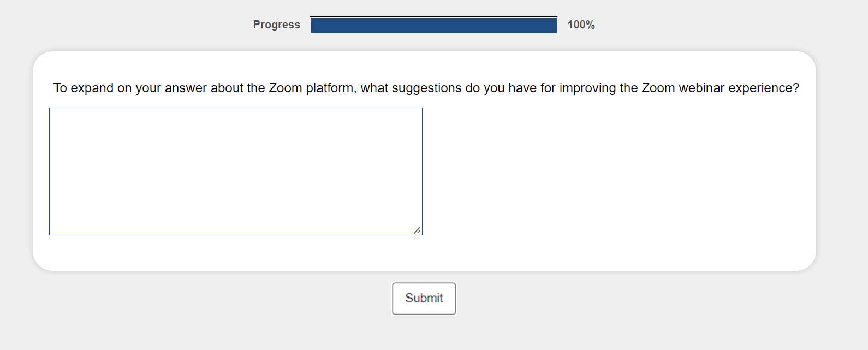Click the blue progress bar
This screenshot has height=350, width=868.
pyautogui.click(x=433, y=25)
